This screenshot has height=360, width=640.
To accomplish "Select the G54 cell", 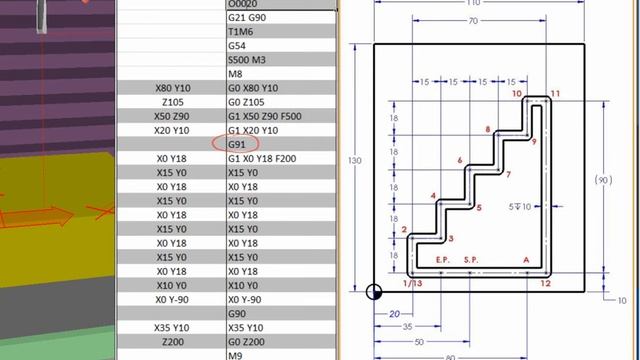I will click(x=282, y=46).
